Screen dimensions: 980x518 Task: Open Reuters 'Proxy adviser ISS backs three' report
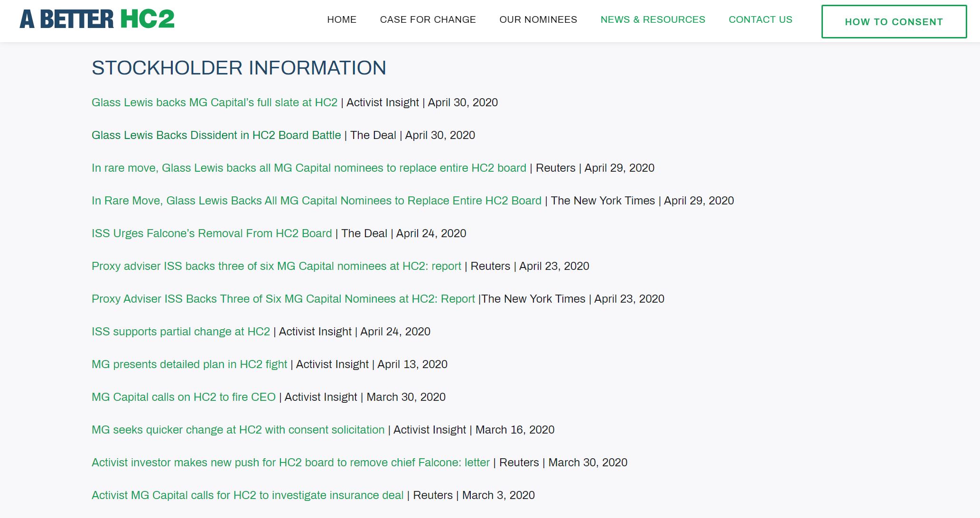276,266
